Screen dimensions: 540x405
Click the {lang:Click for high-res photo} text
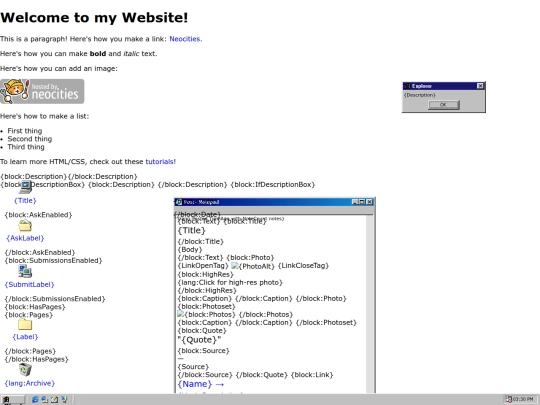230,282
